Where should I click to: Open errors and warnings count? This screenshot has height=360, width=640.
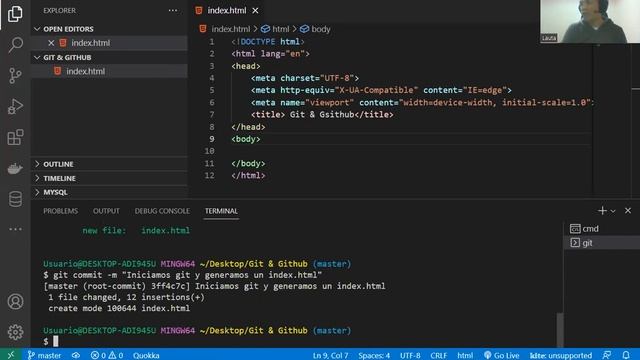point(107,355)
